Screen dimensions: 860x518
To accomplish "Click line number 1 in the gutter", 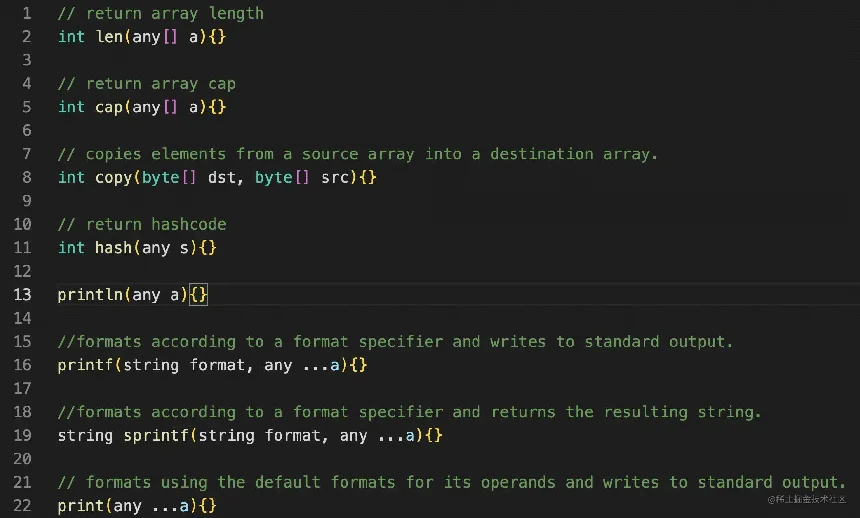I will [27, 13].
